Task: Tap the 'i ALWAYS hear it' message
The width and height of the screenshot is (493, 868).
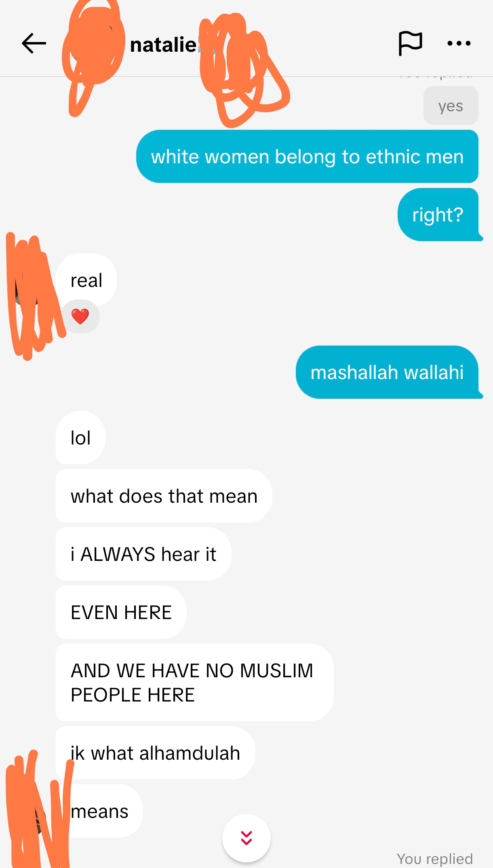Action: click(x=143, y=554)
